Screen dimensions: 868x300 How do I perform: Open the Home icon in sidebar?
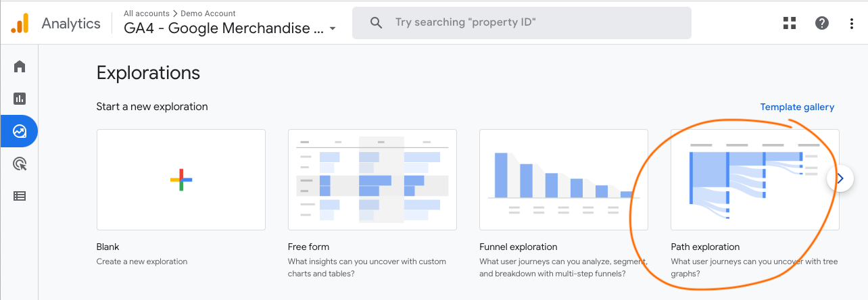coord(20,66)
